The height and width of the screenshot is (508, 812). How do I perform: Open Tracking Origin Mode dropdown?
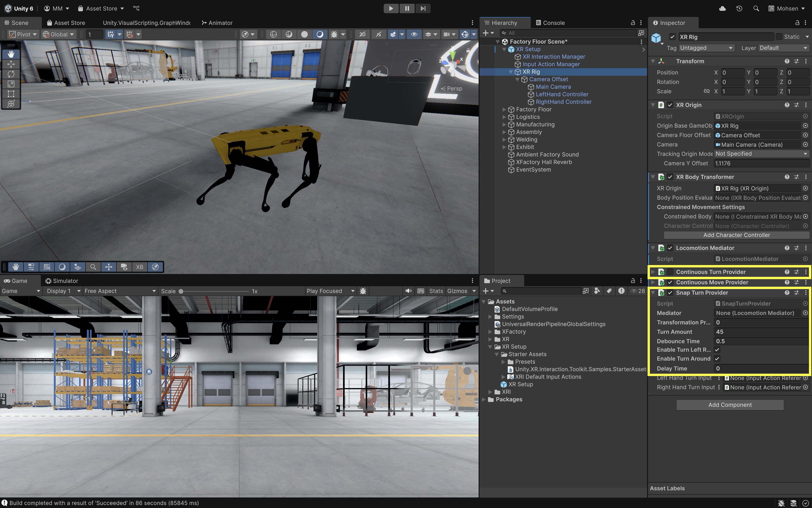(761, 154)
